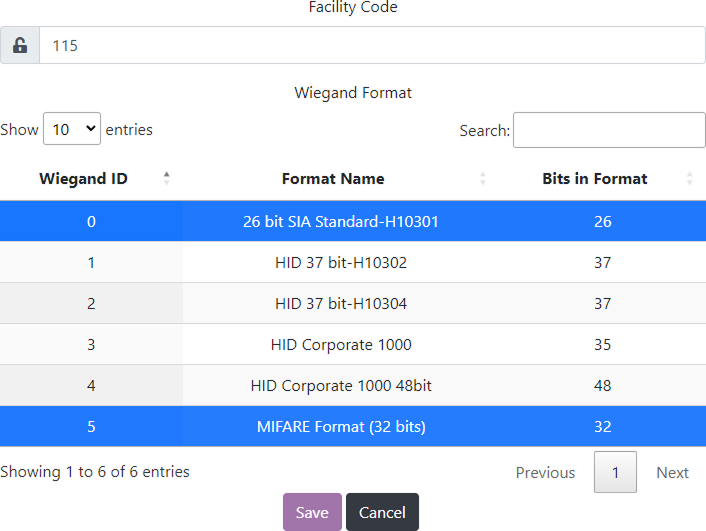
Task: Sort table by Bits in Format header
Action: (594, 179)
